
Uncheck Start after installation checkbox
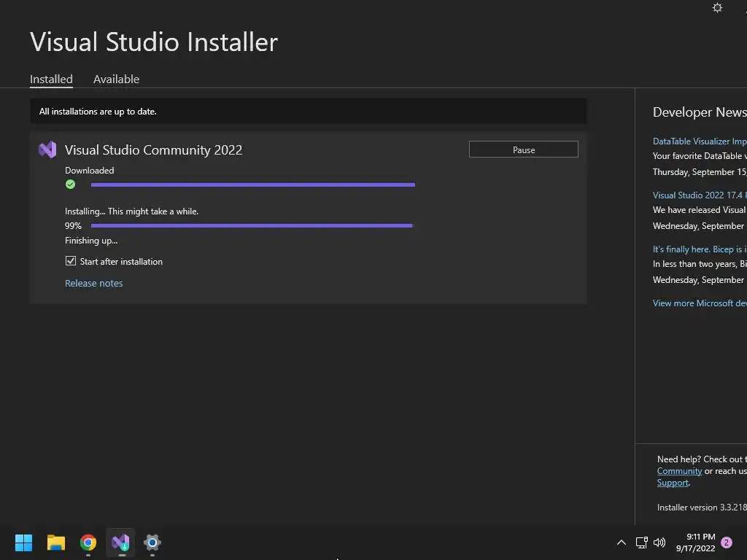pos(71,261)
